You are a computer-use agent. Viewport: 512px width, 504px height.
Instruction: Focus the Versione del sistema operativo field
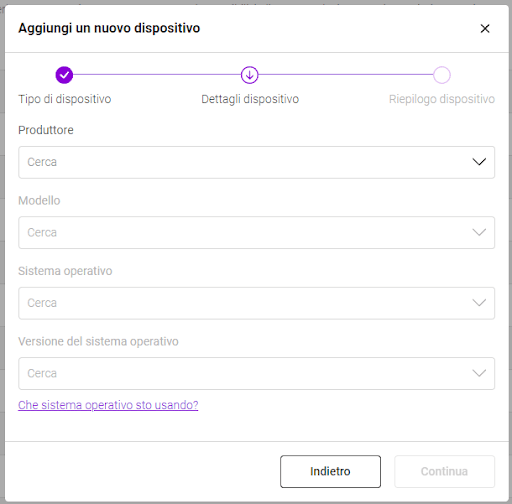(x=256, y=373)
